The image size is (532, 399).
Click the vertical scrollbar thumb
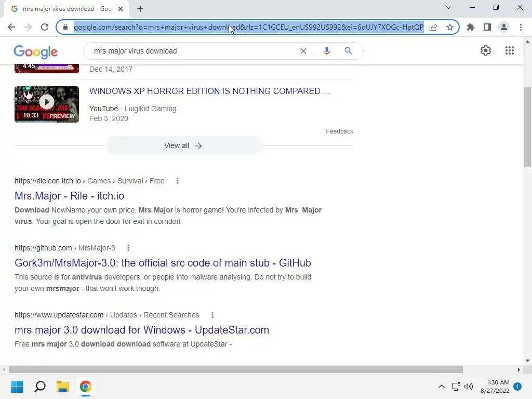527,127
